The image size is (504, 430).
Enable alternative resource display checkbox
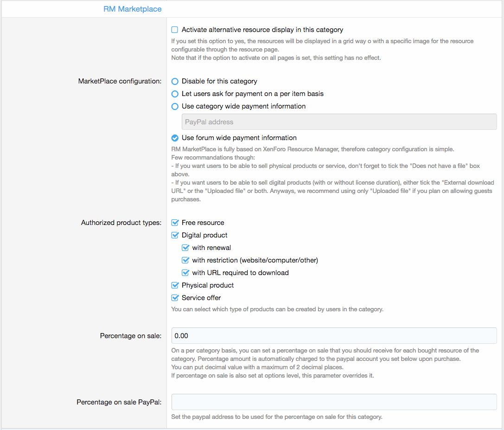tap(175, 30)
